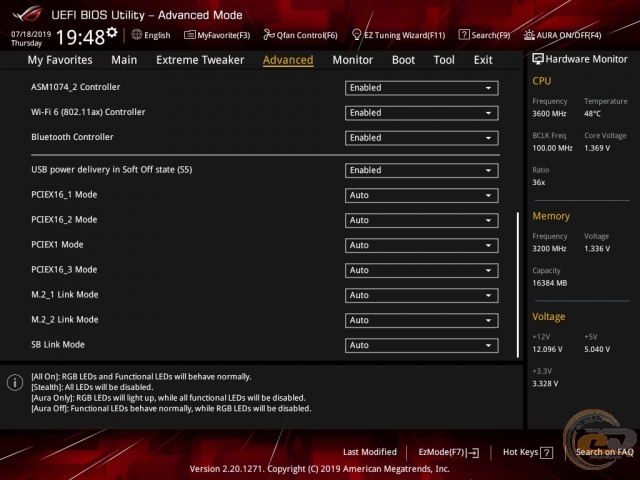The height and width of the screenshot is (480, 640).
Task: Click the BIOS version copyright text
Action: click(x=320, y=469)
